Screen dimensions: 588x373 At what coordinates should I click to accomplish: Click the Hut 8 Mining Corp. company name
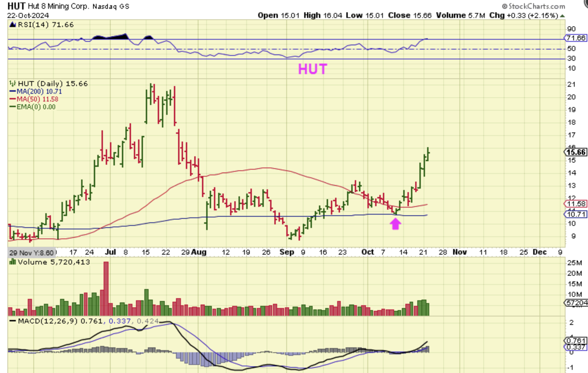58,6
